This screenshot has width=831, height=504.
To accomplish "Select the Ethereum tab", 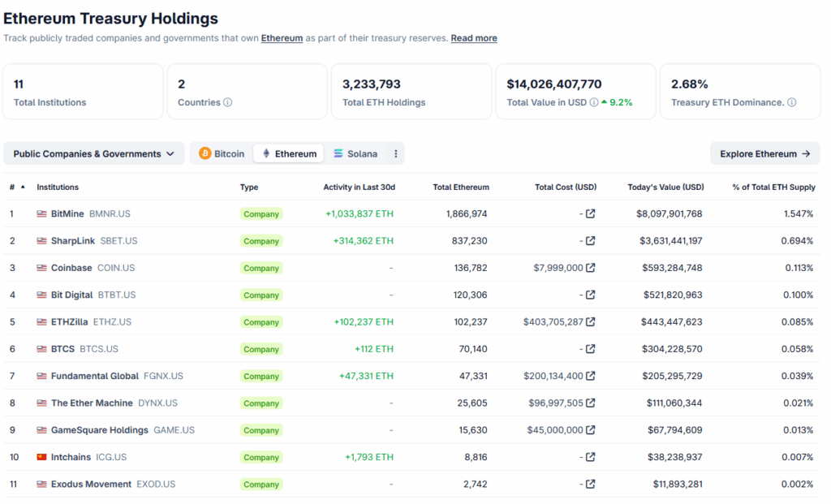I will click(289, 153).
